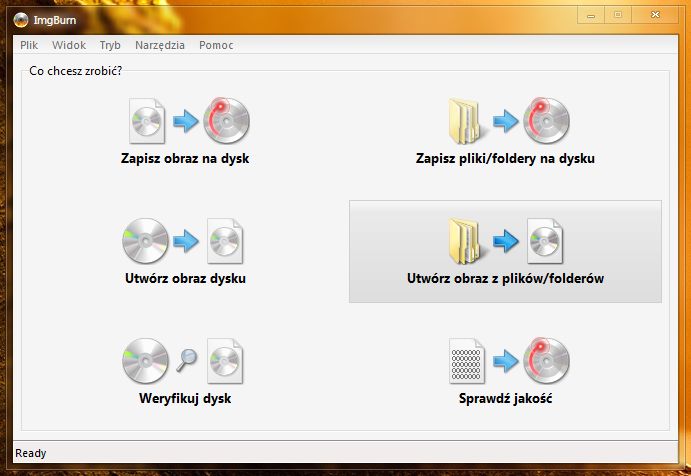691x476 pixels.
Task: Open the Tryb menu
Action: [110, 45]
